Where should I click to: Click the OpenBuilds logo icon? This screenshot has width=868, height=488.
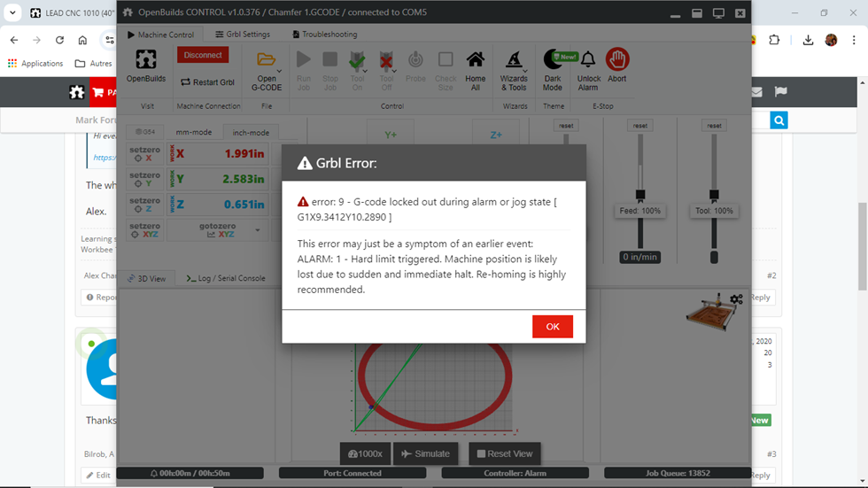[x=146, y=60]
